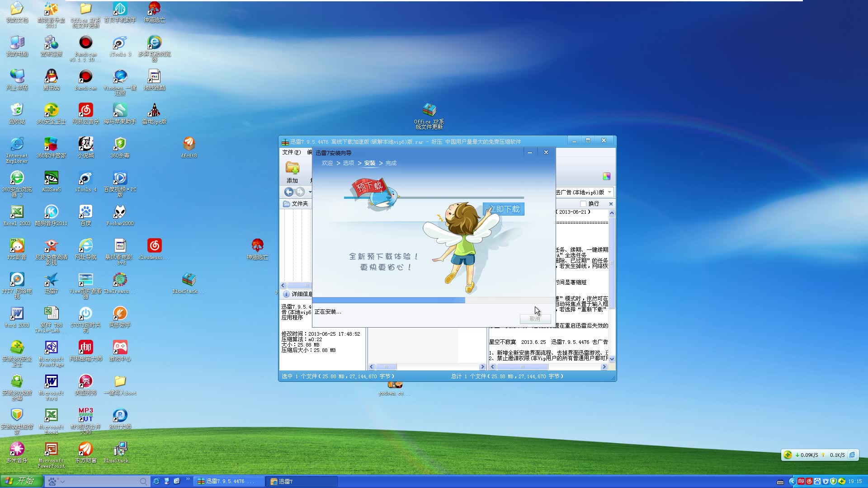Open navigation history dropdown arrow beside forward button
This screenshot has height=488, width=868.
coord(310,192)
